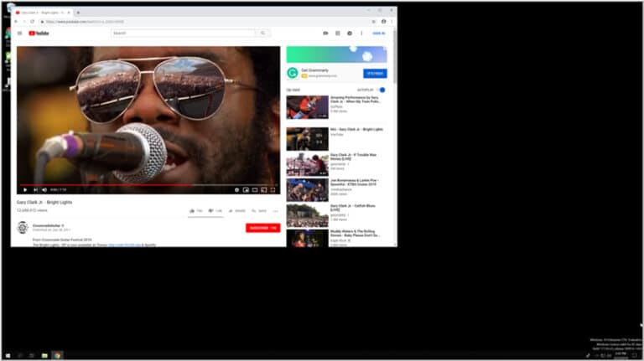Open a new browser tab
The image size is (644, 361).
pyautogui.click(x=78, y=13)
